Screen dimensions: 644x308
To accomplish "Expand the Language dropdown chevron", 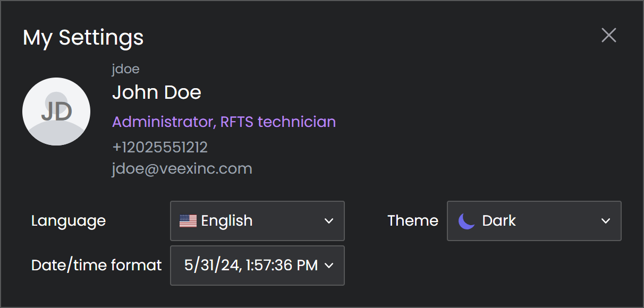I will [329, 221].
